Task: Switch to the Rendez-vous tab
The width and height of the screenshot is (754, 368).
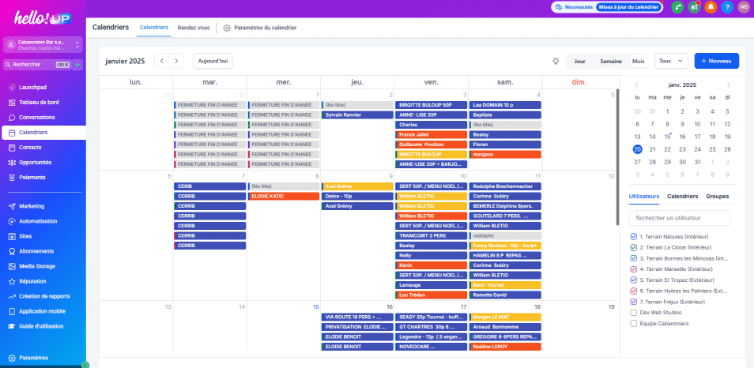Action: [193, 28]
